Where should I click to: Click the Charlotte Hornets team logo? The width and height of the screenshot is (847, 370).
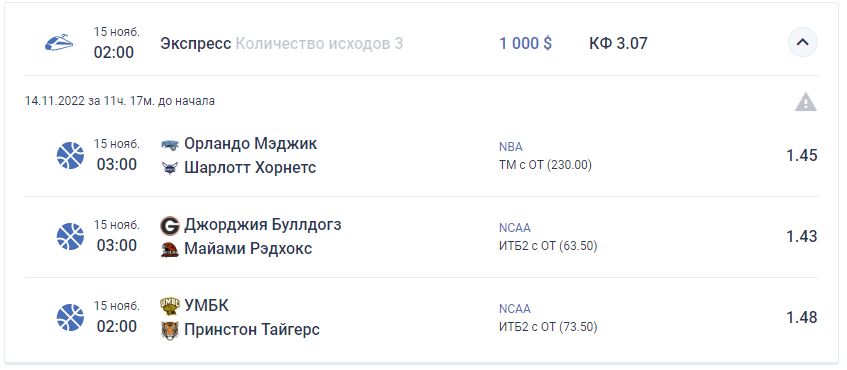coord(170,168)
